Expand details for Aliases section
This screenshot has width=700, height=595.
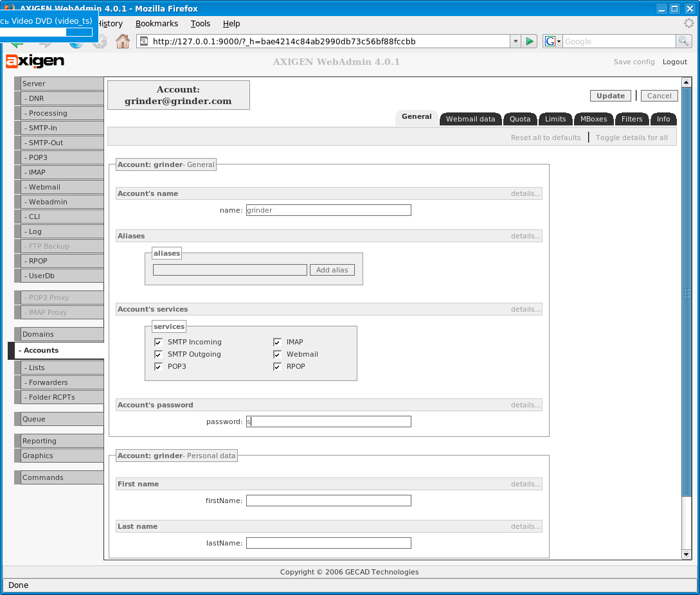(x=525, y=236)
